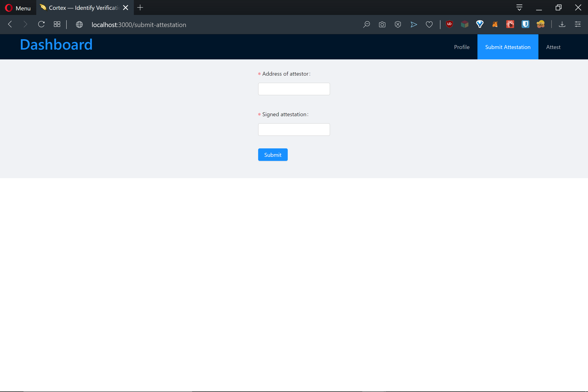Expand the tab list dropdown arrow
The width and height of the screenshot is (588, 392).
click(x=519, y=8)
